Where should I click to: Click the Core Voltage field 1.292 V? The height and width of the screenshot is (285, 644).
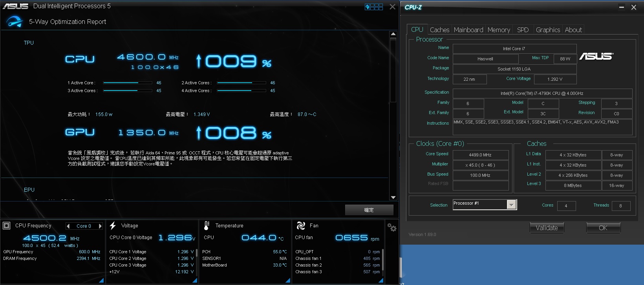(x=555, y=79)
